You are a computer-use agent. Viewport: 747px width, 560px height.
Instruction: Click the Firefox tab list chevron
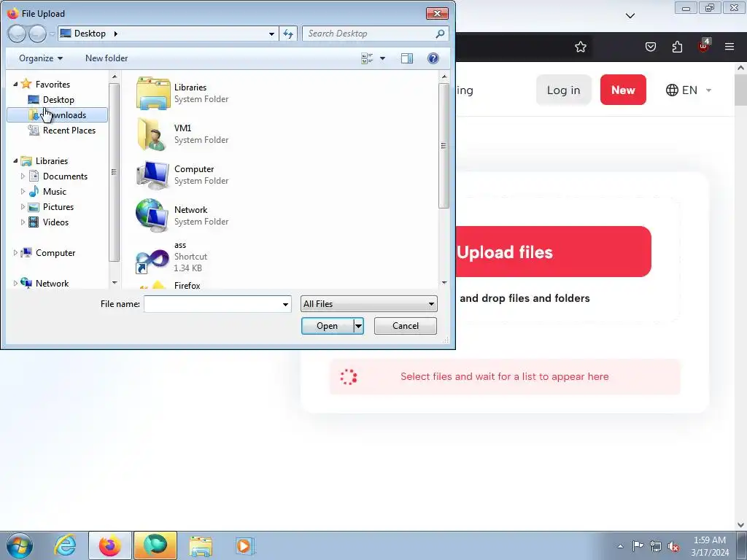[x=630, y=16]
